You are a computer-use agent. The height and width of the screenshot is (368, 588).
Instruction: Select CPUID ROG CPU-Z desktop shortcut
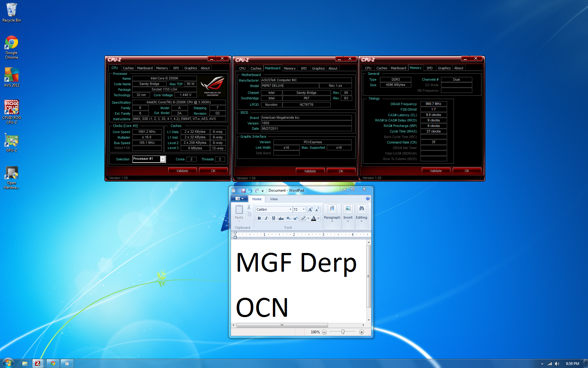pyautogui.click(x=12, y=112)
